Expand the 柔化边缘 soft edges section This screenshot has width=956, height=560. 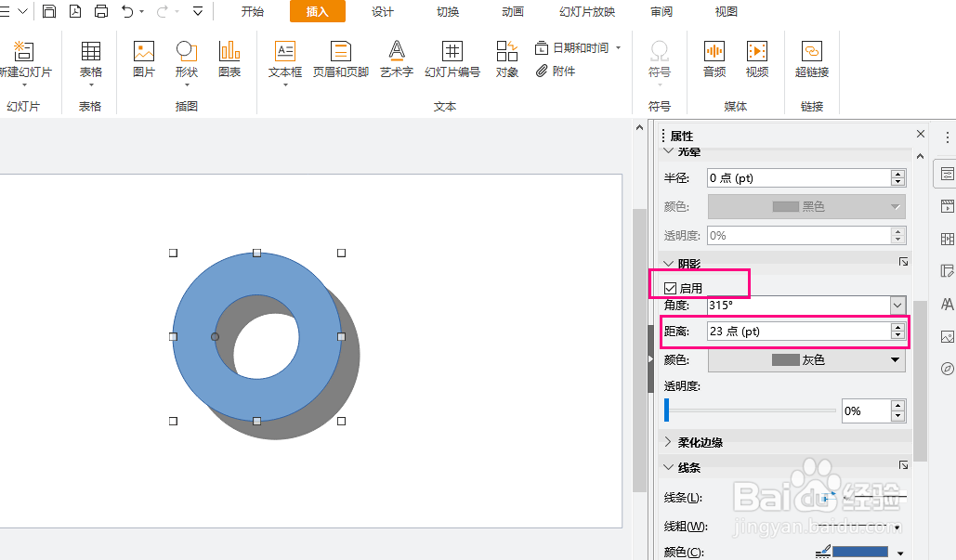pos(668,442)
